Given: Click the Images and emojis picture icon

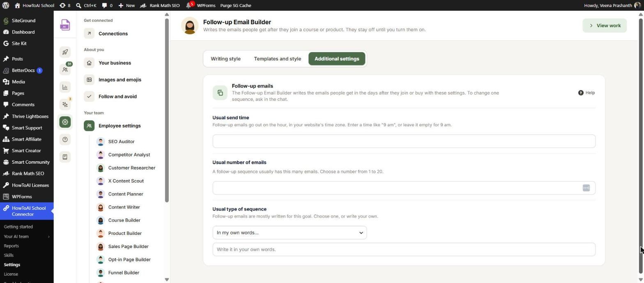Looking at the screenshot, I should pyautogui.click(x=89, y=79).
